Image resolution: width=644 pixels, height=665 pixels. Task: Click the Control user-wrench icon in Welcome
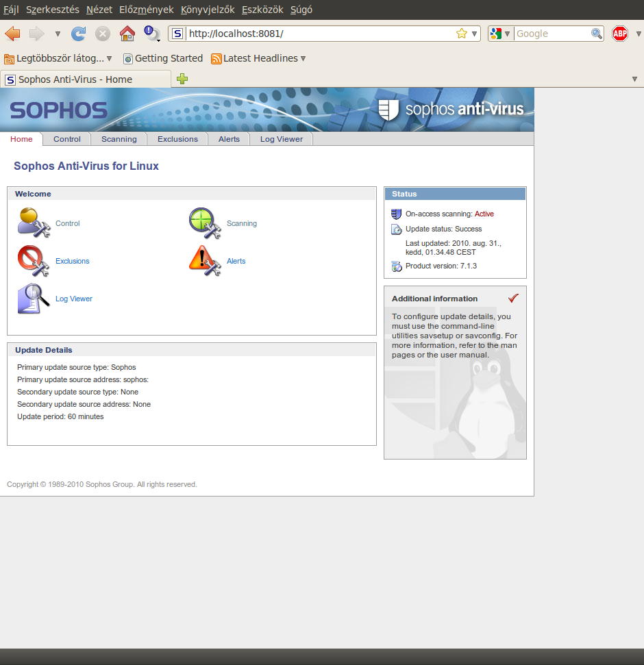[x=34, y=223]
